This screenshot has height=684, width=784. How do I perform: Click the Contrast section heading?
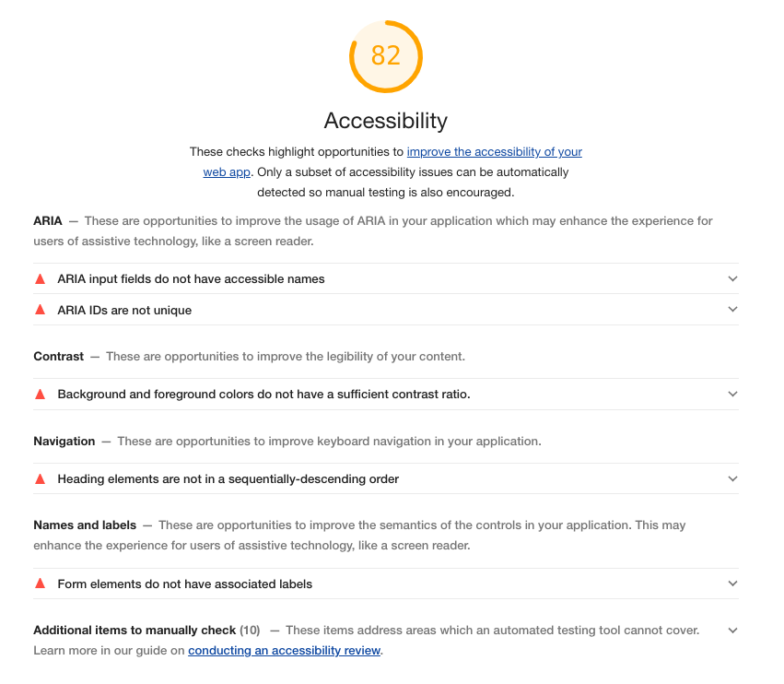[58, 356]
